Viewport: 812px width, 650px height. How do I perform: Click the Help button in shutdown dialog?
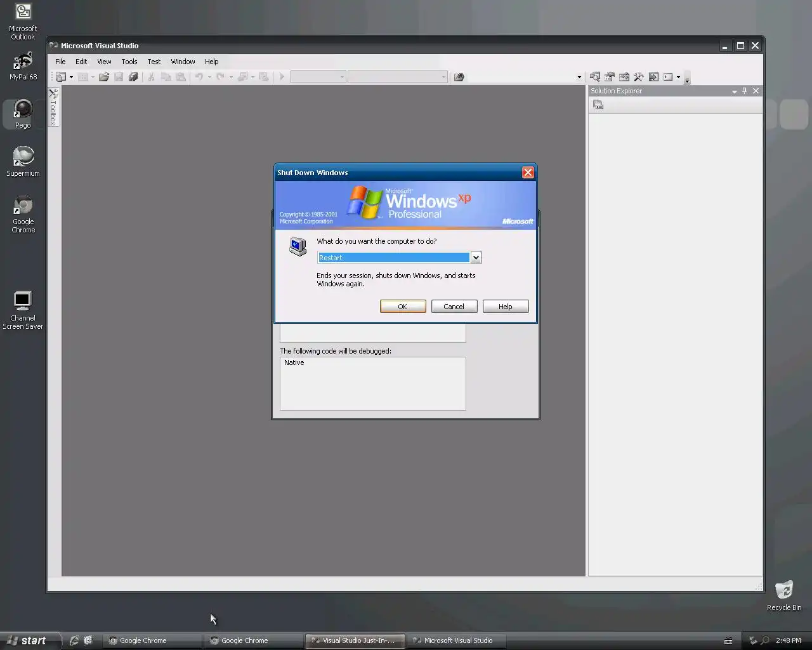point(506,307)
